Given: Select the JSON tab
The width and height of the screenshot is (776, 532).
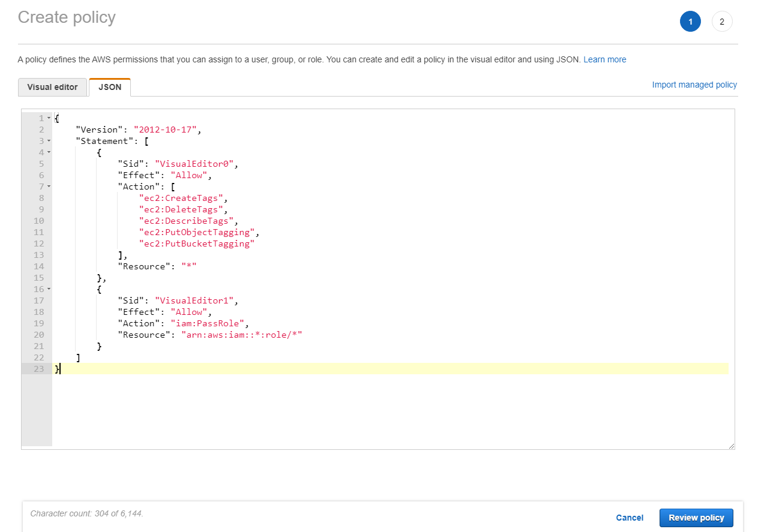Looking at the screenshot, I should click(109, 87).
